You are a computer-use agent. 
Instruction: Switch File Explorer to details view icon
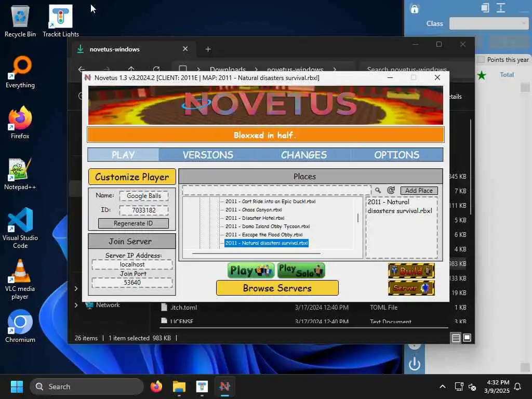(456, 338)
